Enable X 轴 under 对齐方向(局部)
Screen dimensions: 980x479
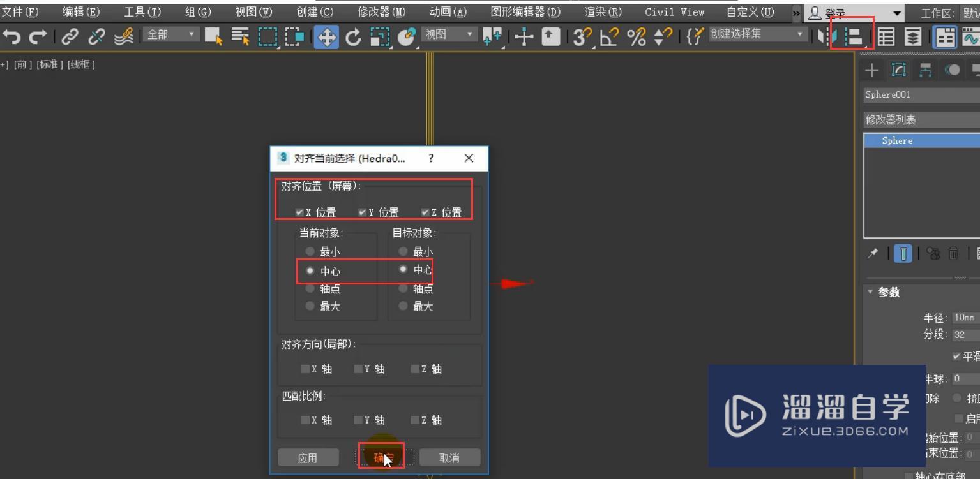(305, 369)
